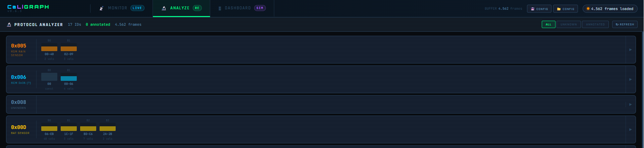The height and width of the screenshot is (148, 644).
Task: Expand the 0x00D BAT Sensor row
Action: click(x=631, y=130)
